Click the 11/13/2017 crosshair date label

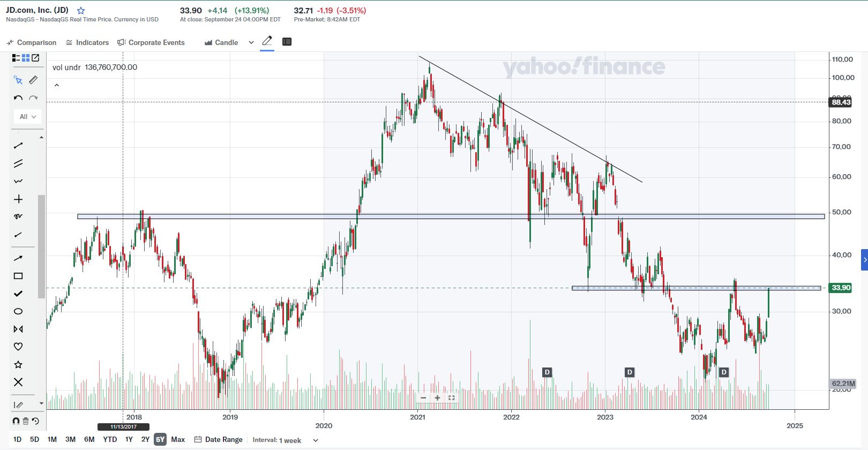tap(123, 427)
